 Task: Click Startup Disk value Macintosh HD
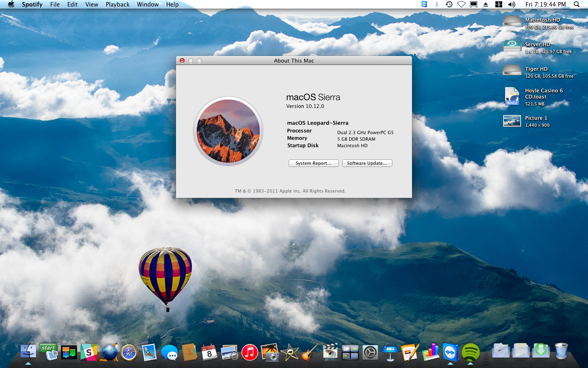point(352,146)
